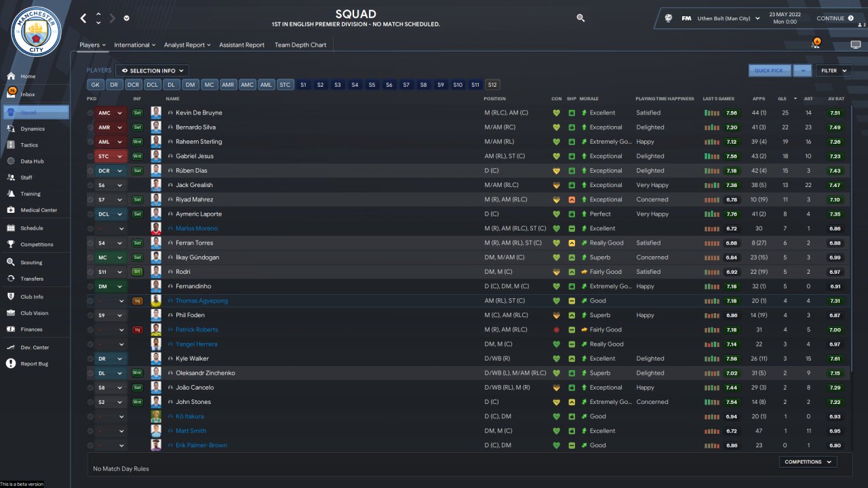Go forward using the right arrow
868x488 pixels.
[x=113, y=18]
